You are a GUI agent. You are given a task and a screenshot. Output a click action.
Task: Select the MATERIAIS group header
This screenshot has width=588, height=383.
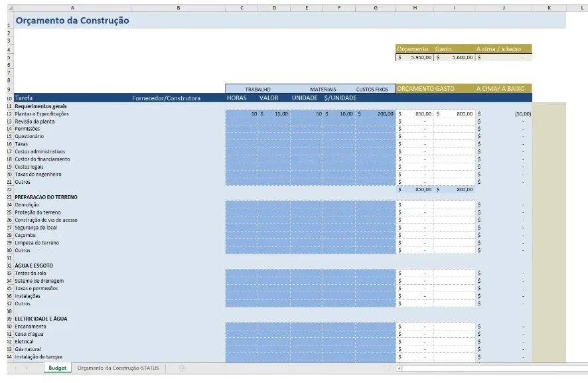point(323,90)
